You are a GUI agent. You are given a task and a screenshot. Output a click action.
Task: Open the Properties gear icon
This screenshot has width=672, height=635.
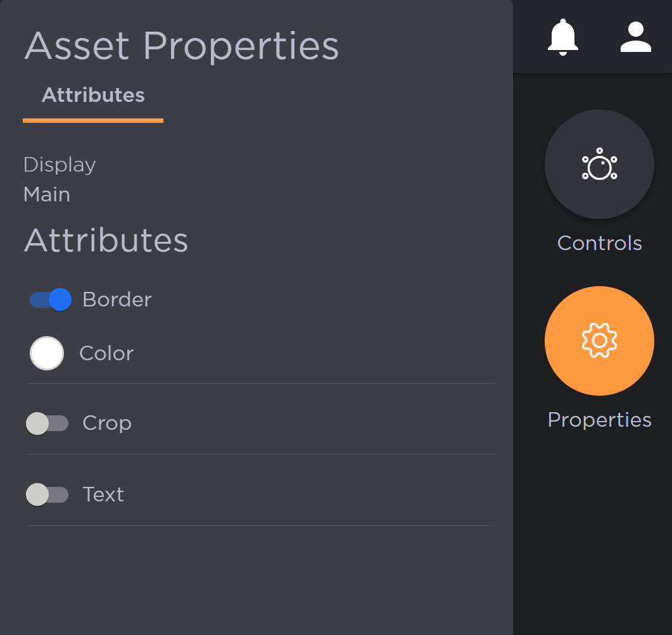(599, 341)
